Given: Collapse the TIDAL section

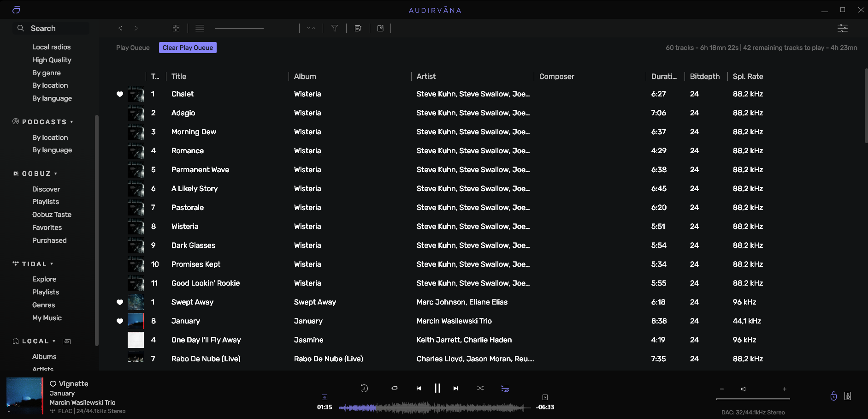Looking at the screenshot, I should click(52, 264).
